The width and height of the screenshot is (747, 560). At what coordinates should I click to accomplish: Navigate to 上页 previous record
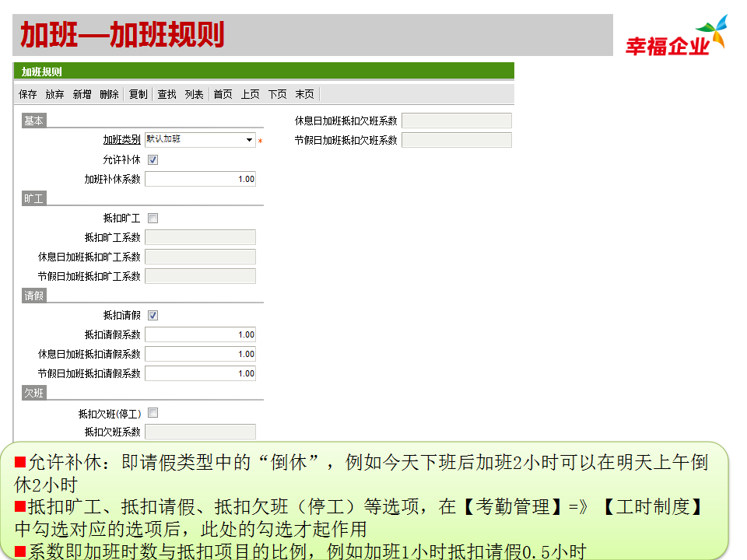coord(250,94)
